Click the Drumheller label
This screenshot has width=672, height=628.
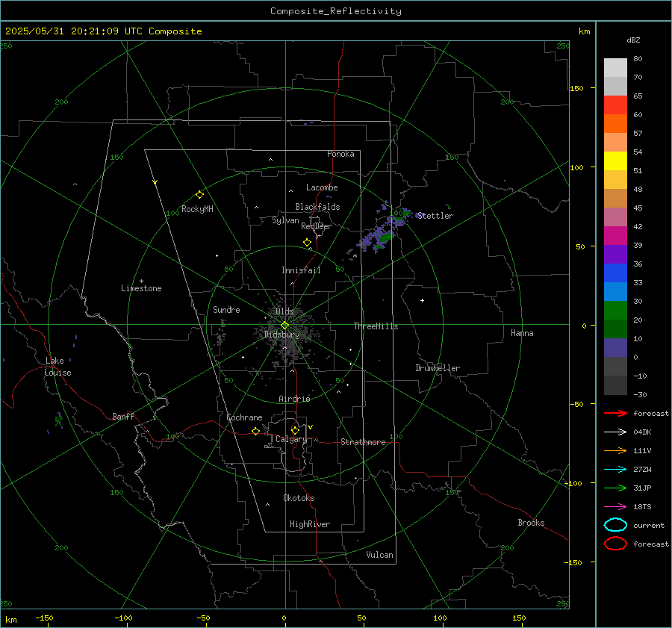(x=438, y=368)
